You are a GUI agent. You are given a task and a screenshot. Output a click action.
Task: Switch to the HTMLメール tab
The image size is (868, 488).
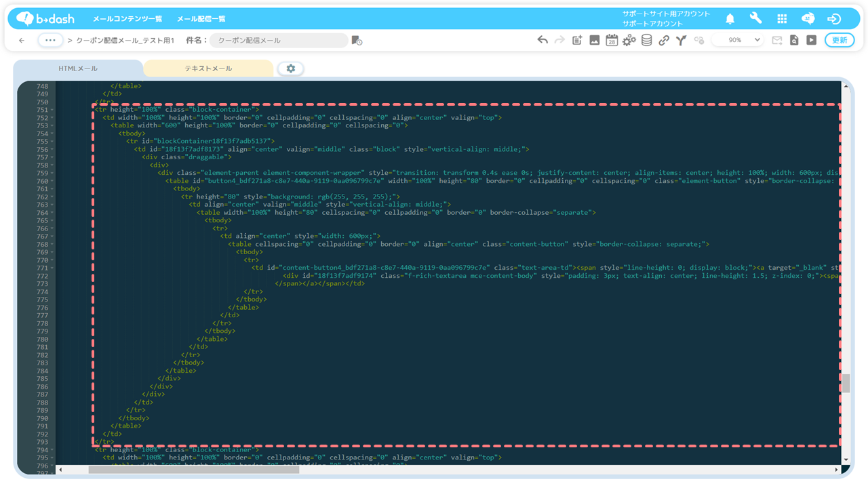(78, 68)
